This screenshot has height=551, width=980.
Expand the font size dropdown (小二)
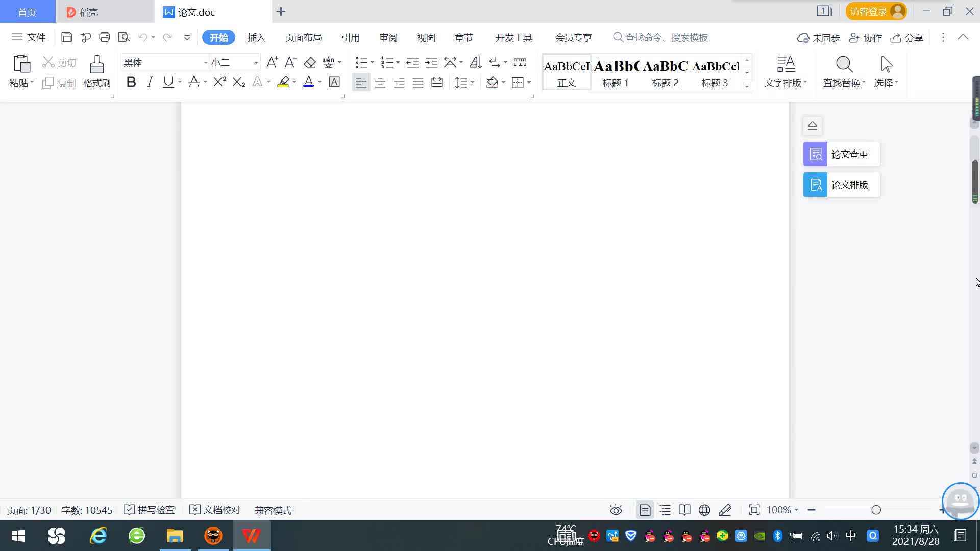point(256,63)
